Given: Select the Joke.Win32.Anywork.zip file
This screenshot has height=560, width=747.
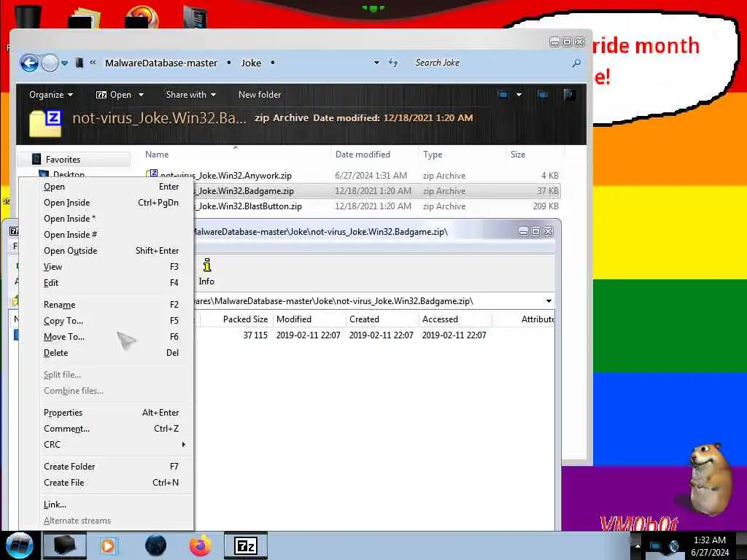Looking at the screenshot, I should tap(226, 176).
